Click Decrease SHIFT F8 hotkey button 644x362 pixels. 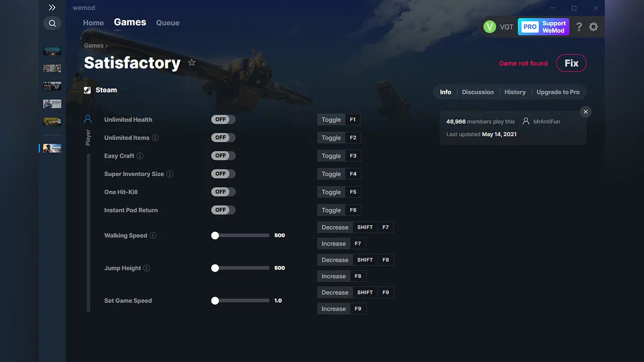tap(355, 260)
